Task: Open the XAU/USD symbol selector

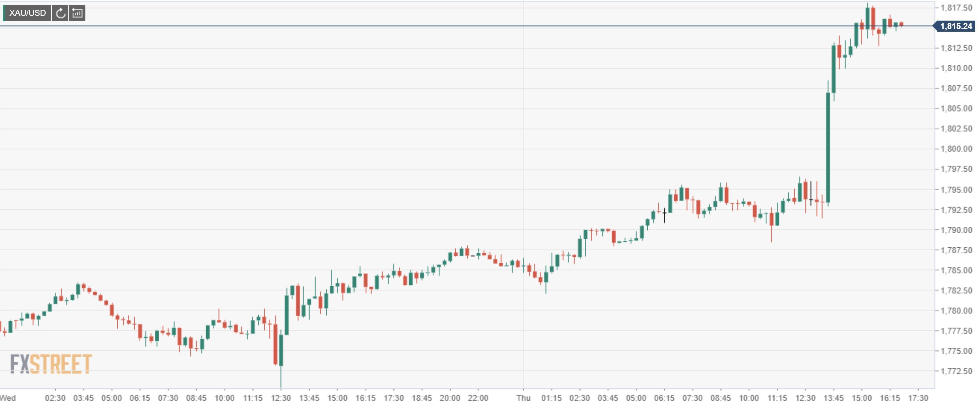Action: [x=27, y=13]
